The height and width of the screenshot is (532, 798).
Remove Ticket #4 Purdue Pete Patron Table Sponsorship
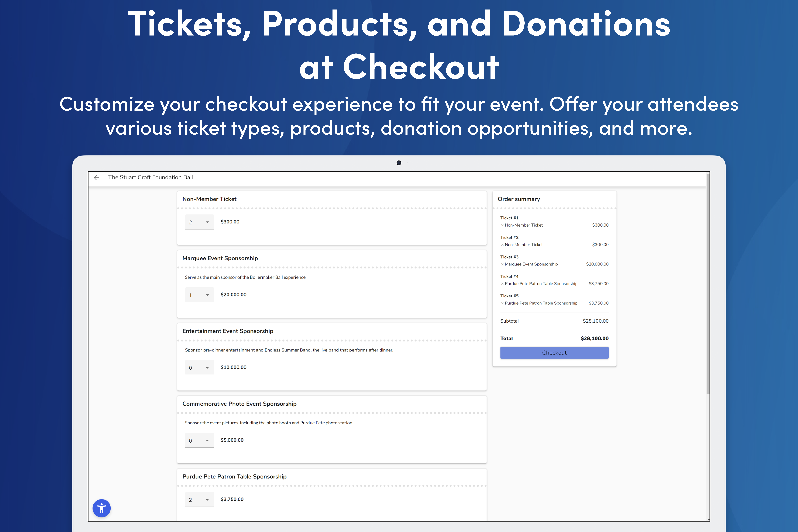coord(502,284)
